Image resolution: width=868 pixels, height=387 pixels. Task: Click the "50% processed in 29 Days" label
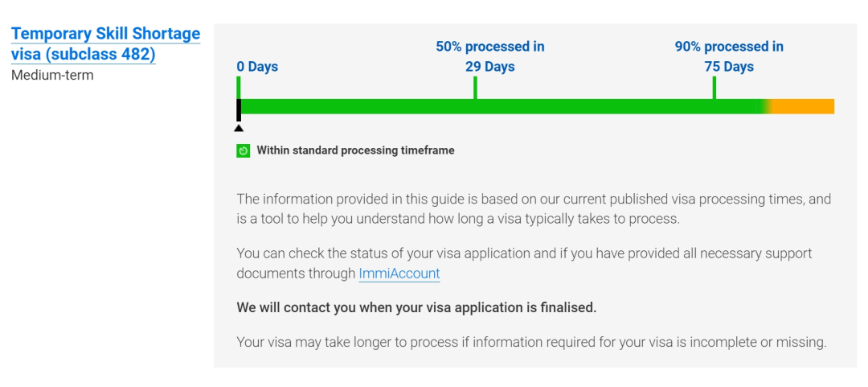coord(489,56)
